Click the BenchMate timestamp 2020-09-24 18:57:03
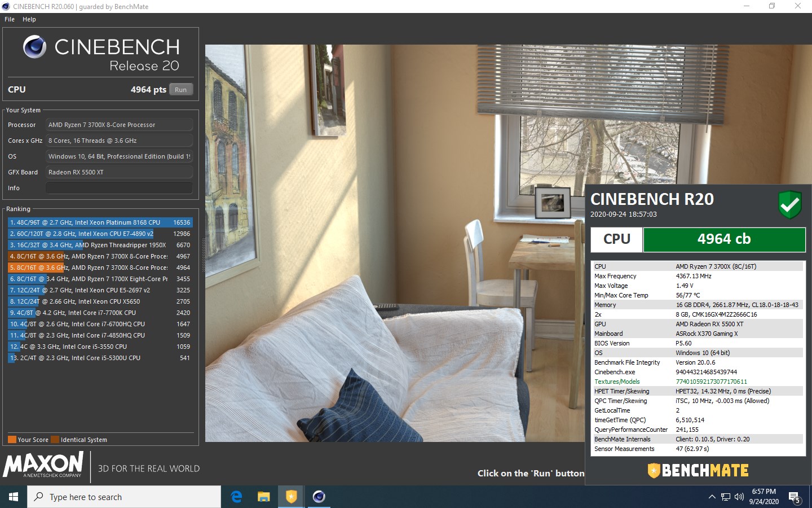 (x=623, y=214)
